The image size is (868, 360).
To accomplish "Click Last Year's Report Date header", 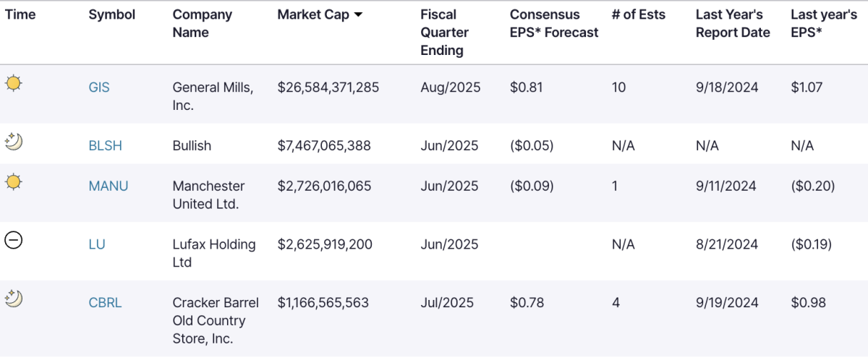I will [733, 24].
